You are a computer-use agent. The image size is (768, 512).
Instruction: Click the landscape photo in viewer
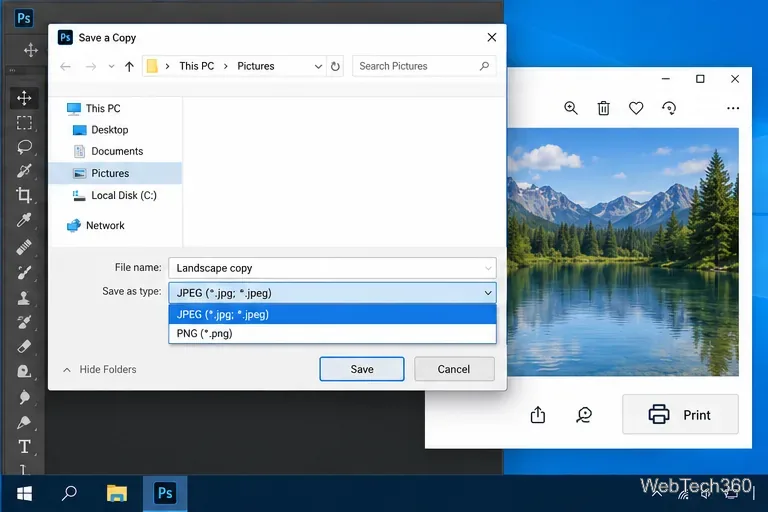(x=623, y=252)
